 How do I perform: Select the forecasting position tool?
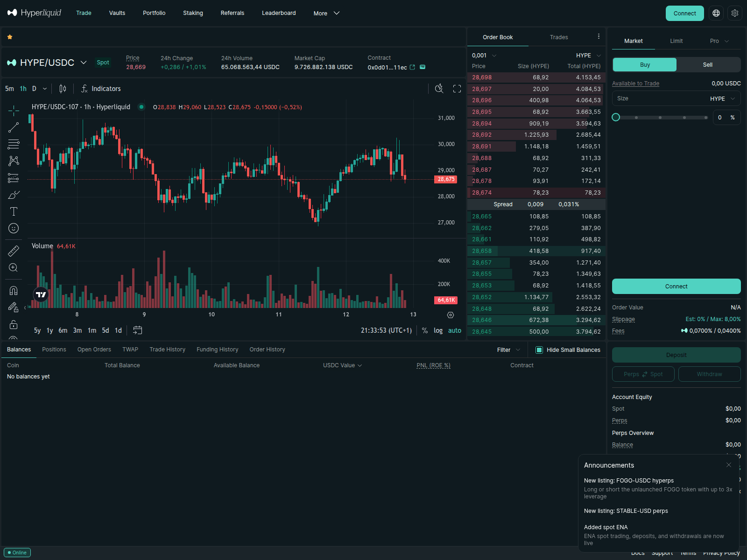pyautogui.click(x=14, y=178)
